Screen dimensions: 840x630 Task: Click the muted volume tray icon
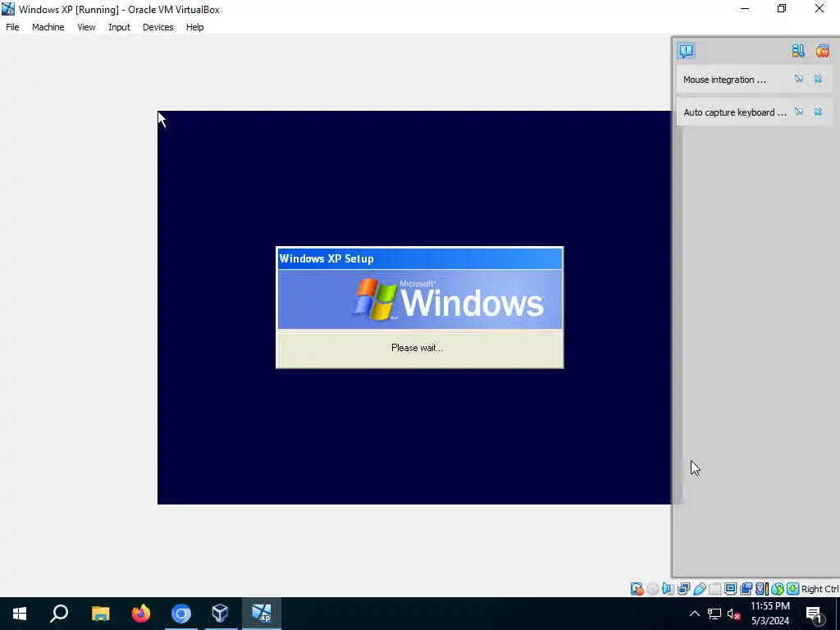coord(734,614)
